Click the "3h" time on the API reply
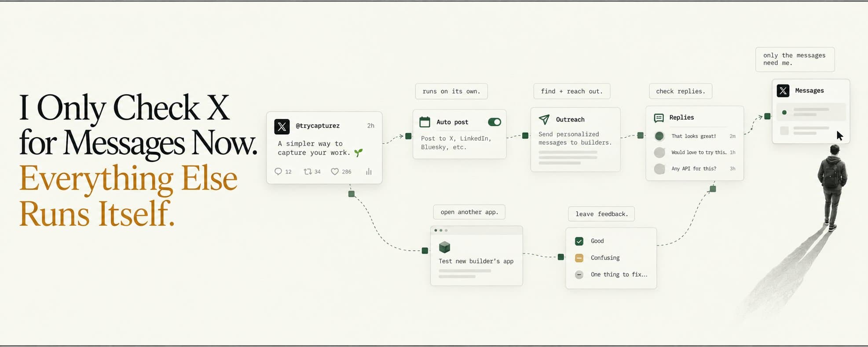The width and height of the screenshot is (868, 347). coord(732,169)
